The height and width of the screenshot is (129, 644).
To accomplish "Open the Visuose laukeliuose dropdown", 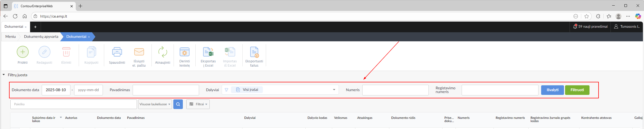I will click(x=155, y=104).
